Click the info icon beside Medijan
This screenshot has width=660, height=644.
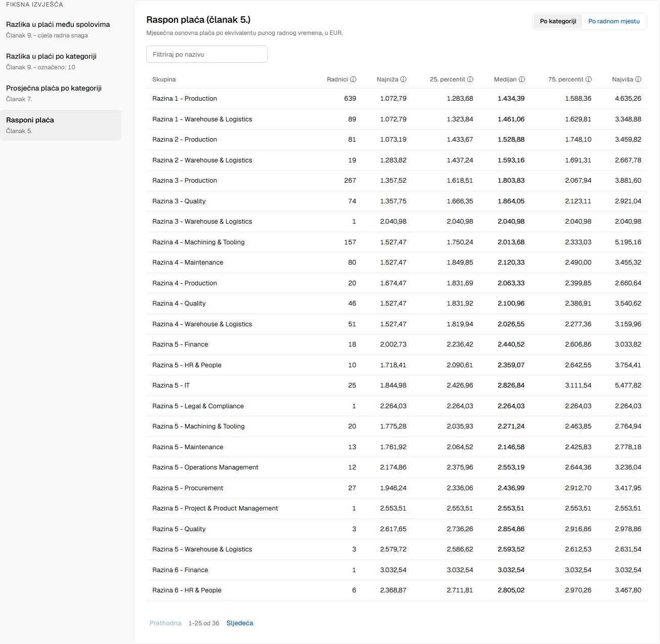522,79
